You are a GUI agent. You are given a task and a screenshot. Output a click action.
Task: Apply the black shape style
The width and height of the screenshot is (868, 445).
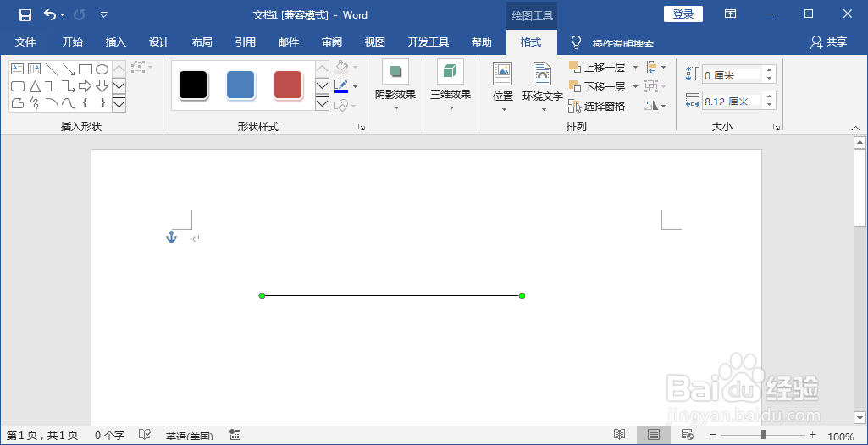[x=193, y=85]
